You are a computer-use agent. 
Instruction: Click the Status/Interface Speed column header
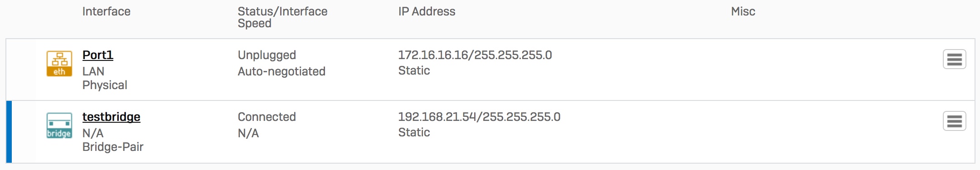[x=282, y=17]
